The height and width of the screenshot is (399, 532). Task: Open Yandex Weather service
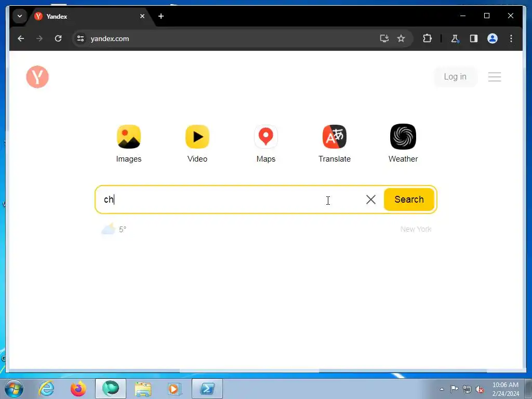(x=403, y=144)
